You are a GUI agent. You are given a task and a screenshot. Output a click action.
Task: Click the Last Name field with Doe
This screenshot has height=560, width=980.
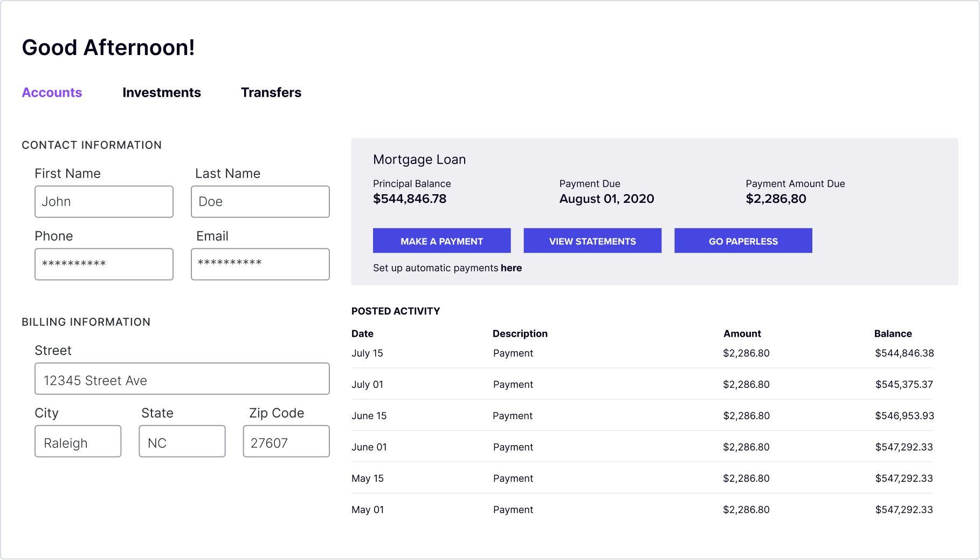(x=260, y=202)
